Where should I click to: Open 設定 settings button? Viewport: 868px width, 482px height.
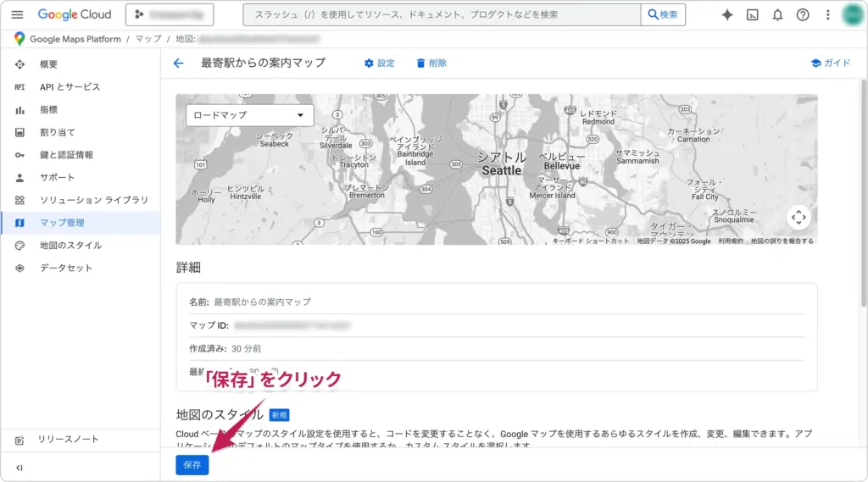coord(379,63)
